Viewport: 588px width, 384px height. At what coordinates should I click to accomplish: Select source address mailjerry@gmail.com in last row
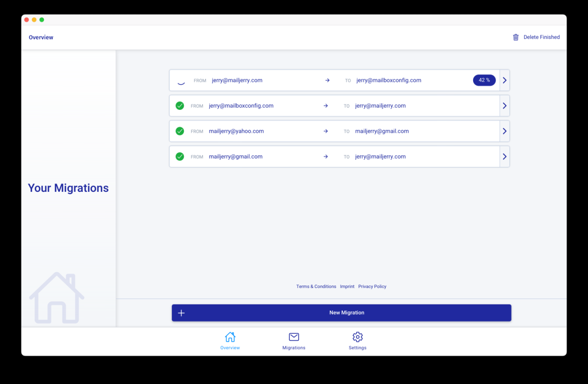pos(236,156)
